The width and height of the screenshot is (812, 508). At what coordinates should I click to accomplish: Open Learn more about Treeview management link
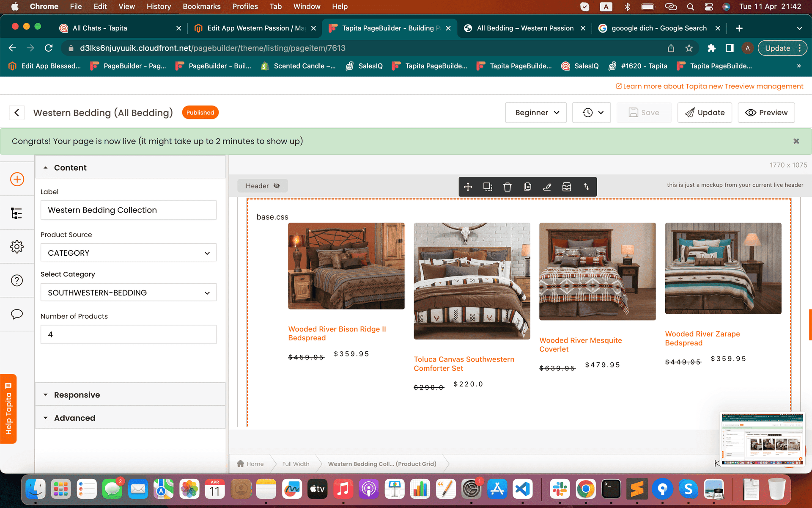coord(709,86)
